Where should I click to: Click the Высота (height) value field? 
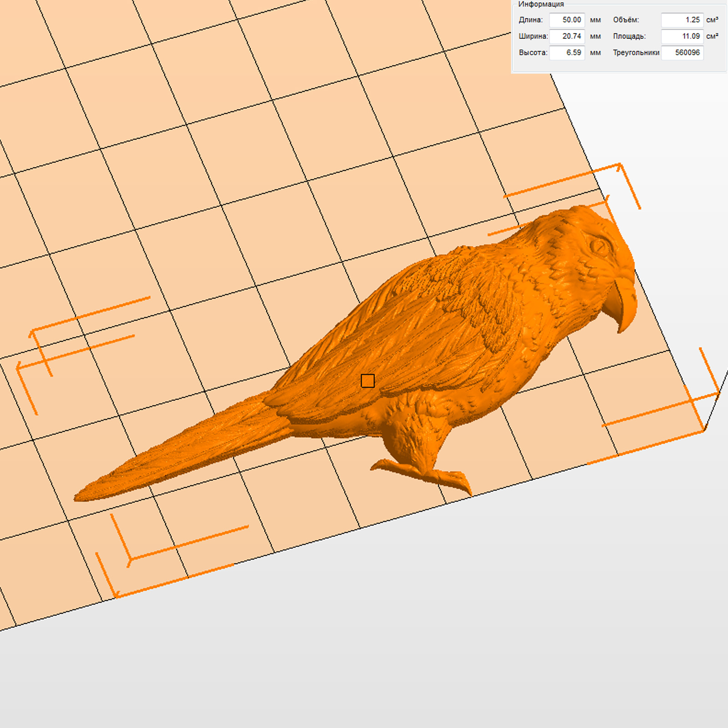pyautogui.click(x=566, y=53)
